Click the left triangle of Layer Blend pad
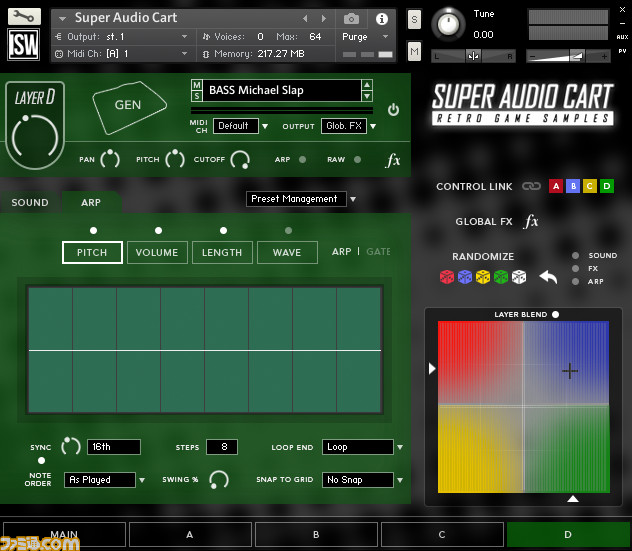632x551 pixels. (x=432, y=368)
